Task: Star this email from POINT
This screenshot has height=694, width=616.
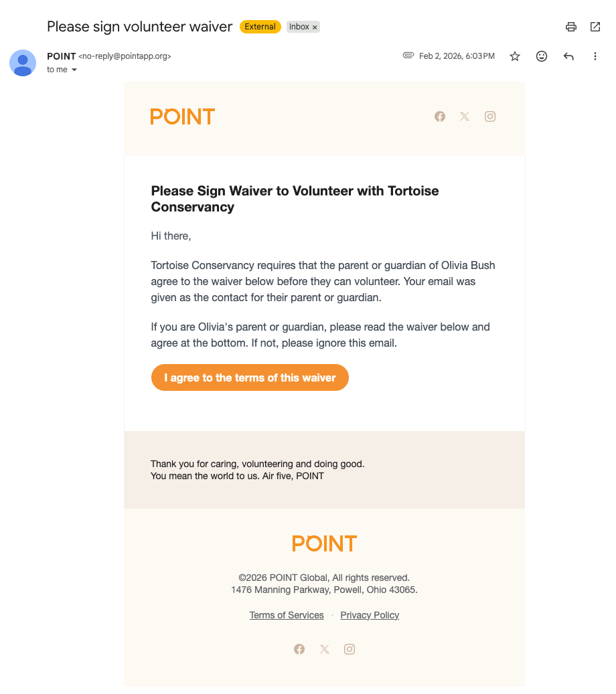Action: coord(515,56)
